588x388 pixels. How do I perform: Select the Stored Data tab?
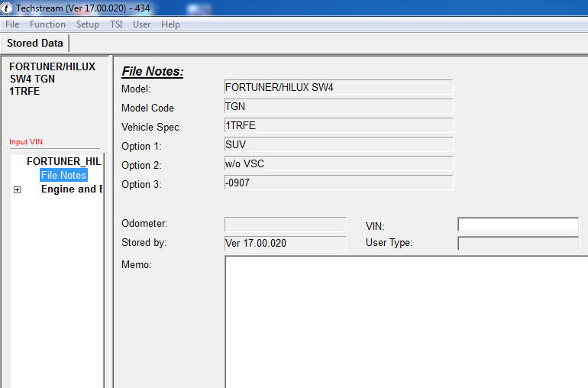point(35,43)
